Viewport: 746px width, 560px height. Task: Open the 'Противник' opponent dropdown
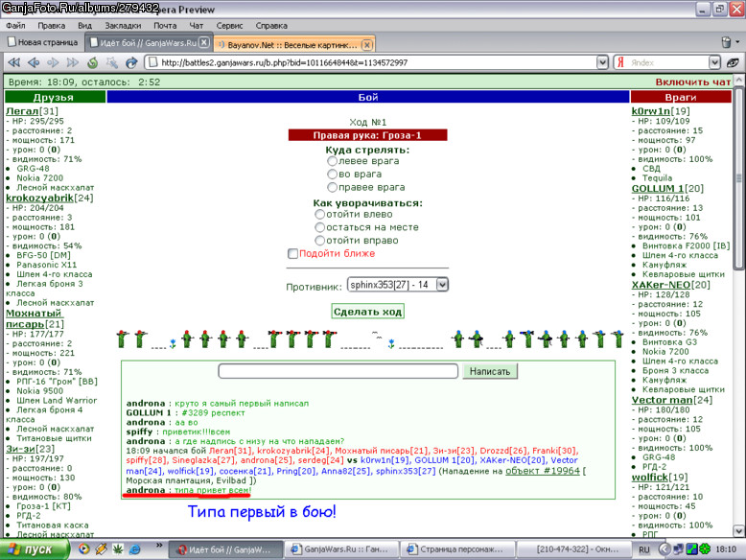tap(442, 285)
